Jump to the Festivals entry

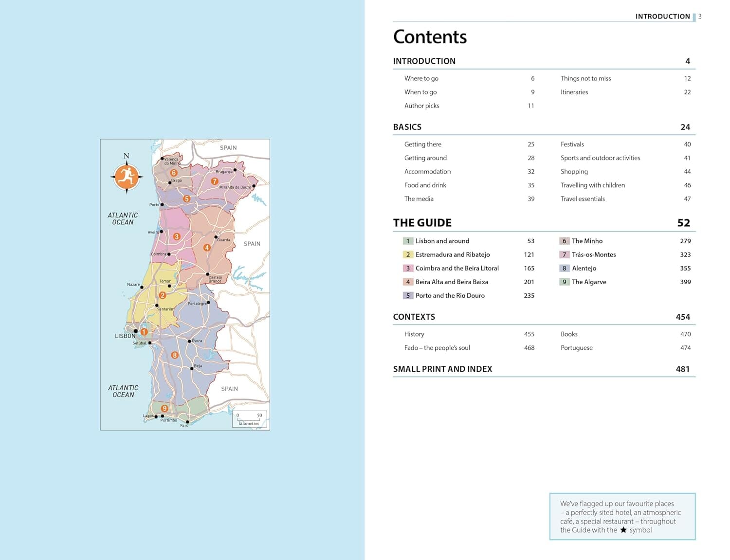(x=572, y=145)
